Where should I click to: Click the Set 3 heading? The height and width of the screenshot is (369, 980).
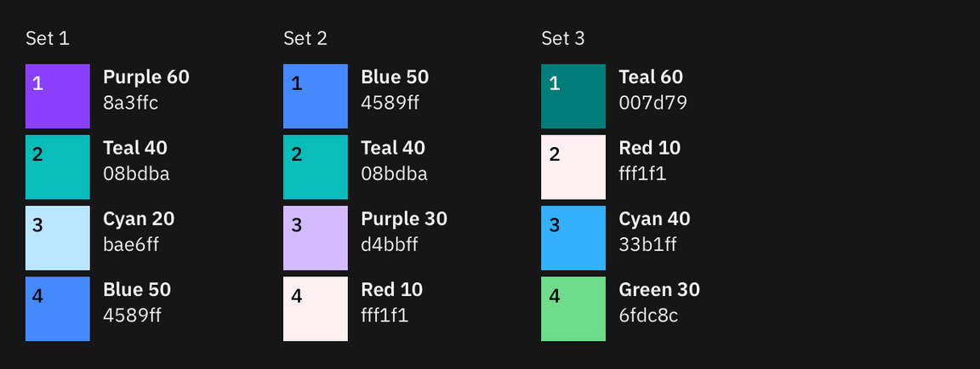click(x=563, y=38)
